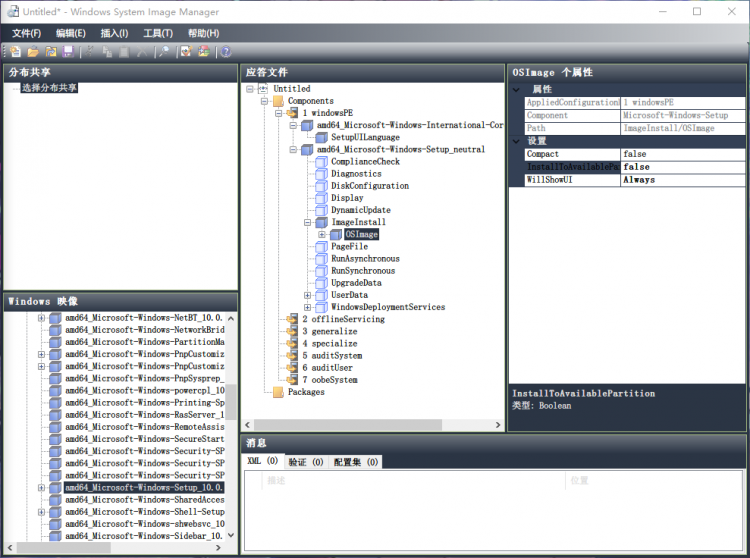Expand the UserData tree node

[308, 295]
